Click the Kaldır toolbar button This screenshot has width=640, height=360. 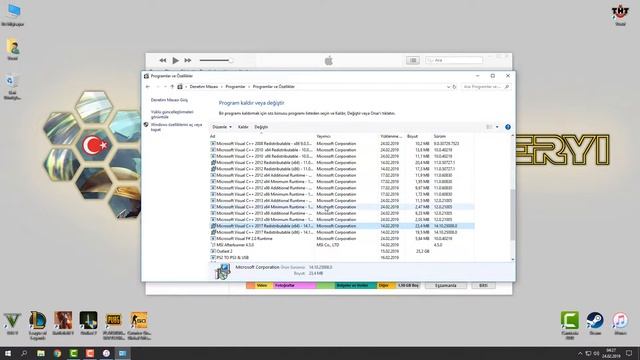tap(243, 127)
